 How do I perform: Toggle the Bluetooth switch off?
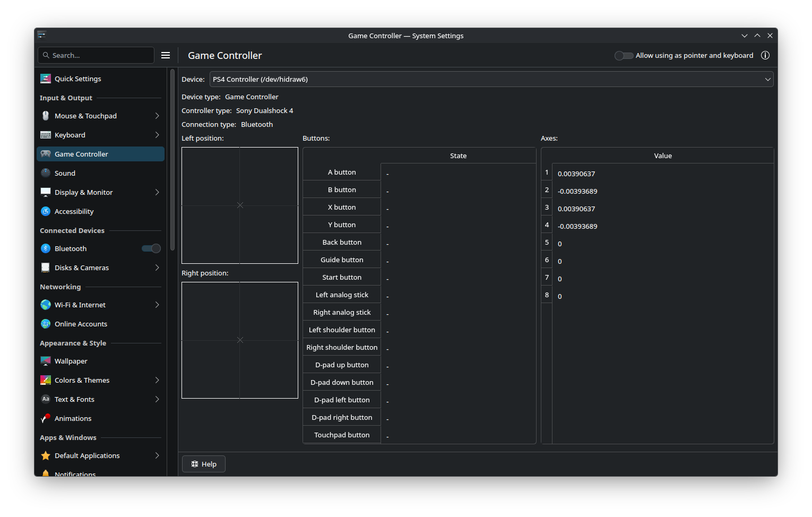[x=151, y=248]
